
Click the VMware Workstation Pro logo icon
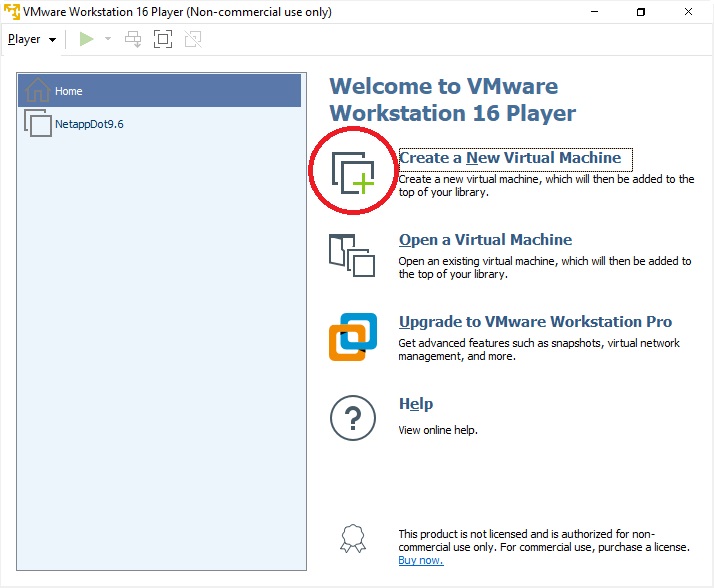(353, 337)
